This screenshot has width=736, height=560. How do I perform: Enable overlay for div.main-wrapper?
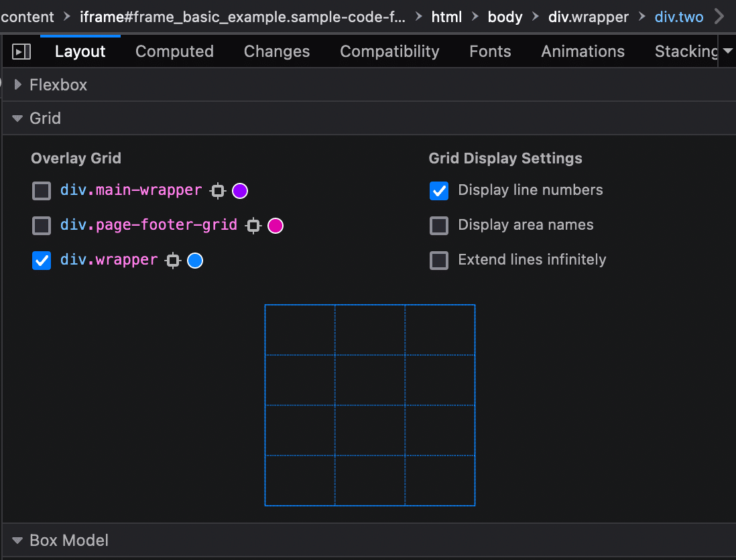pos(42,191)
